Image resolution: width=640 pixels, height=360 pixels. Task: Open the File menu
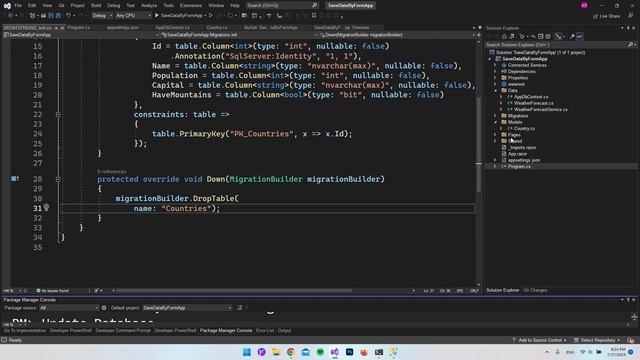click(18, 6)
